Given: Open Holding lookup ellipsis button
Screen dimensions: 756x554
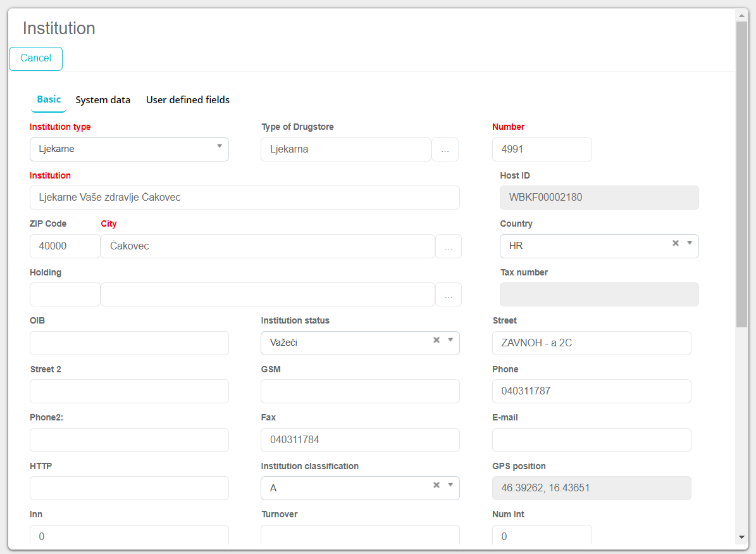Looking at the screenshot, I should [449, 295].
